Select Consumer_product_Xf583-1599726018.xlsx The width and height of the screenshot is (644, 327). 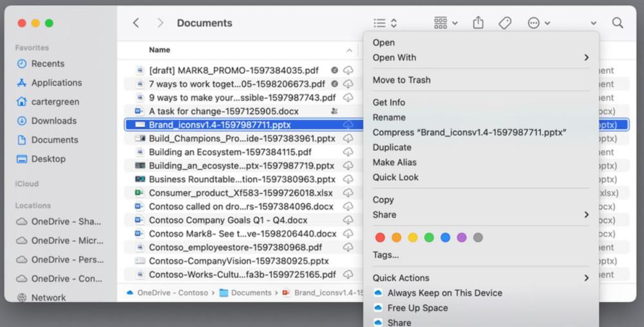coord(241,193)
